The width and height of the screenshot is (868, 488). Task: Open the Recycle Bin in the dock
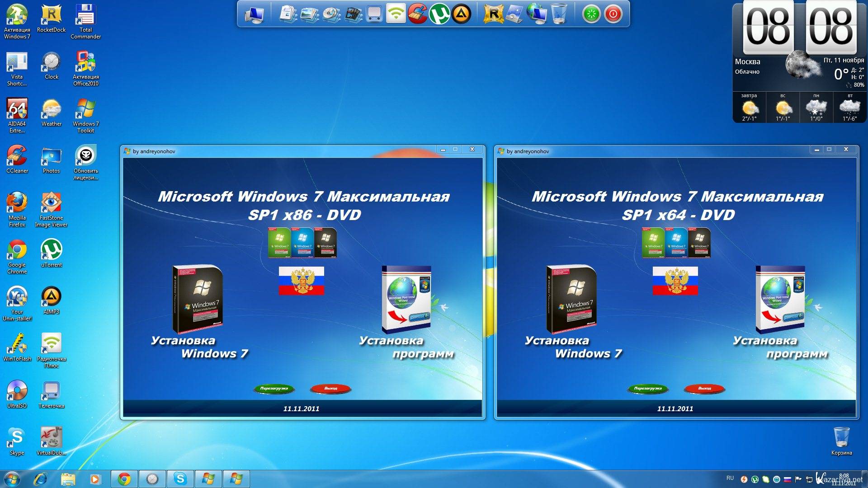point(559,14)
